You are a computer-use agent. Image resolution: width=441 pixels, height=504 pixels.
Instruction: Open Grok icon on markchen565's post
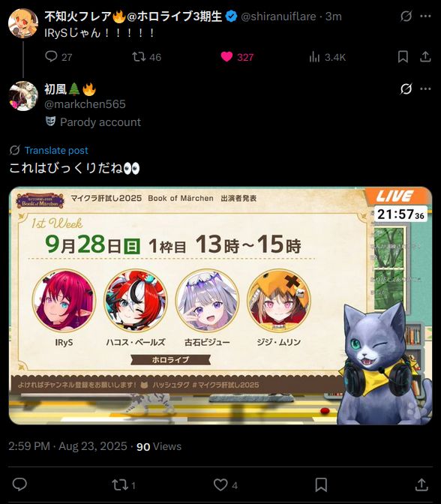tap(406, 88)
